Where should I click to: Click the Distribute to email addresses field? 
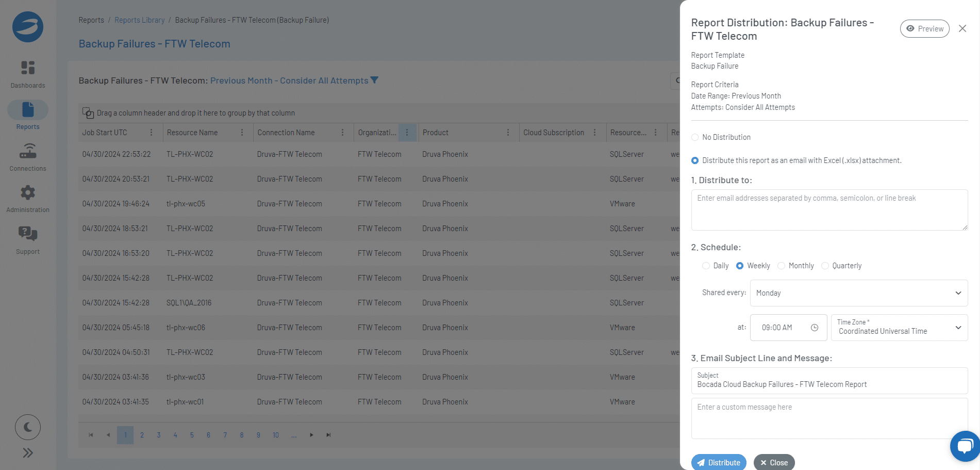click(x=829, y=210)
